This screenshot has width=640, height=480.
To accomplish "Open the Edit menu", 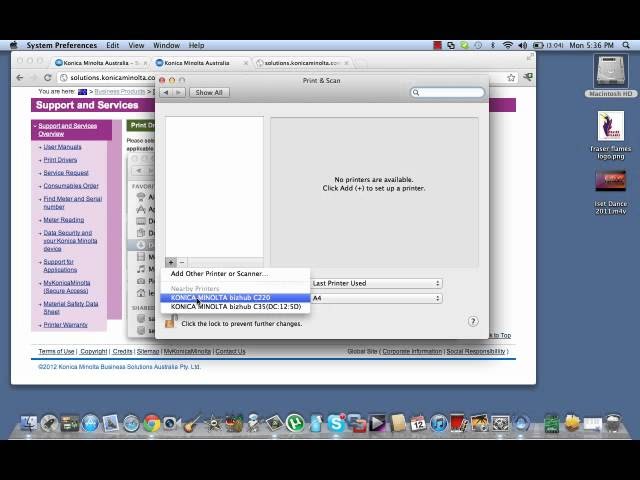I will [x=113, y=45].
